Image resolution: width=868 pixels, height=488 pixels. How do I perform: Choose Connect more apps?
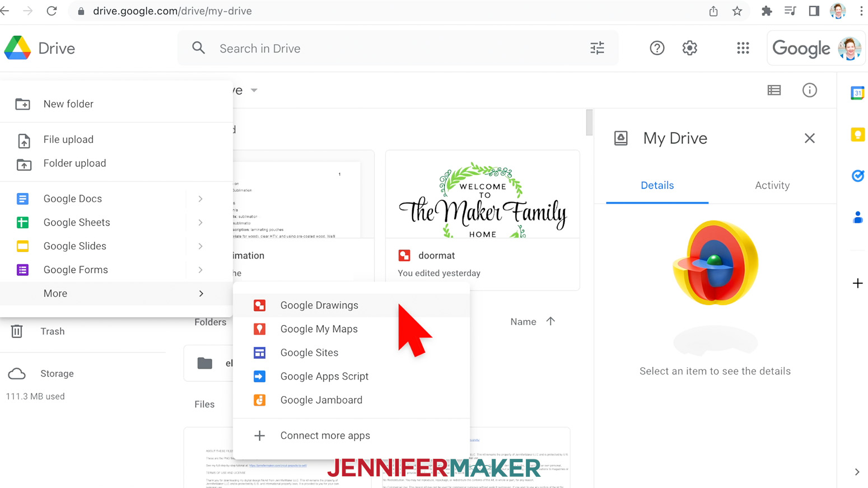(351, 435)
